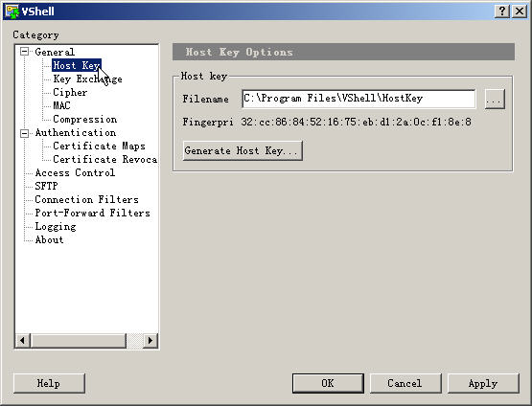
Task: Click Generate Host Key button
Action: (243, 150)
